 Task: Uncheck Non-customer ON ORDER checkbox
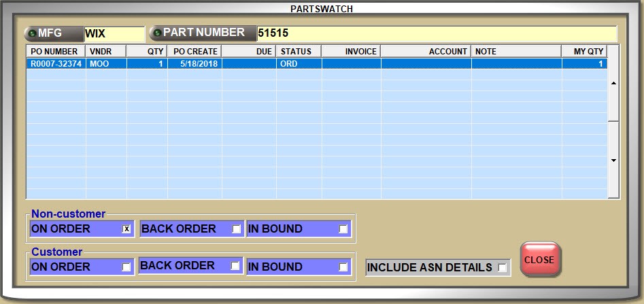pos(126,229)
